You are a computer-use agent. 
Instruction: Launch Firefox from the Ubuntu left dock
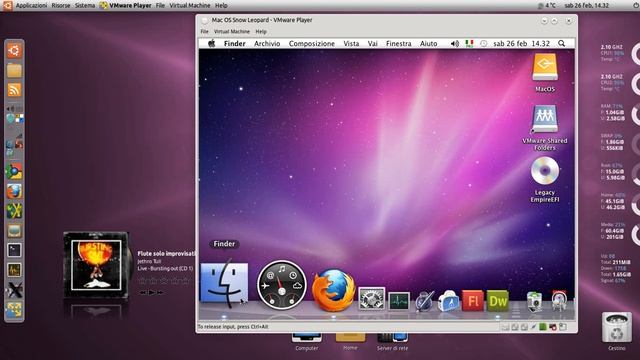pos(14,191)
